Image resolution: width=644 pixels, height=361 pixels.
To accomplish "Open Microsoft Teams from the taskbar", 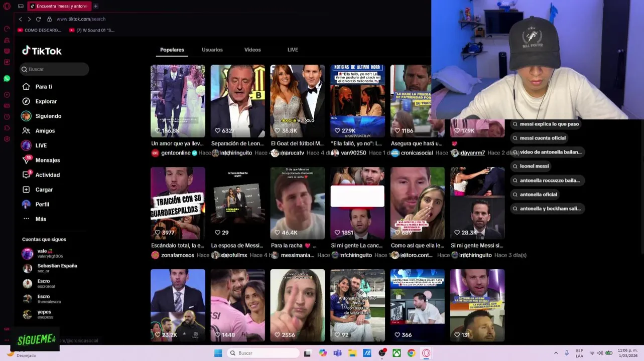I will click(337, 353).
